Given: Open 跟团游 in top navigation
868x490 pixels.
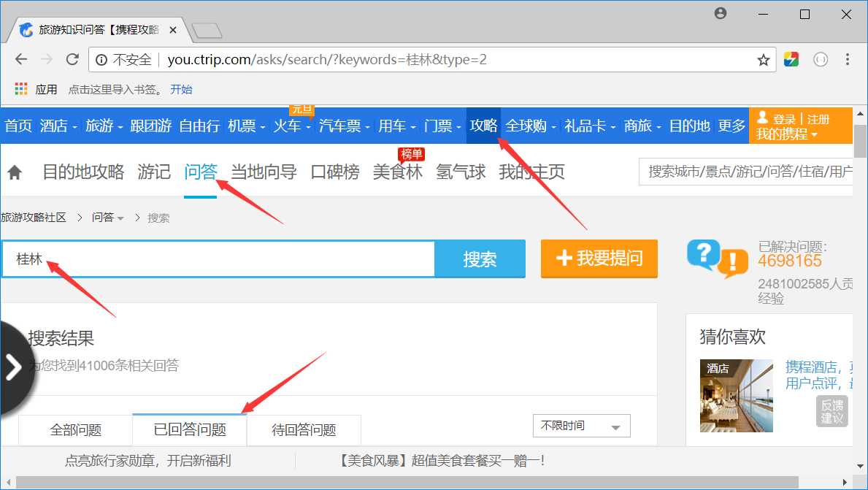Looking at the screenshot, I should 151,126.
